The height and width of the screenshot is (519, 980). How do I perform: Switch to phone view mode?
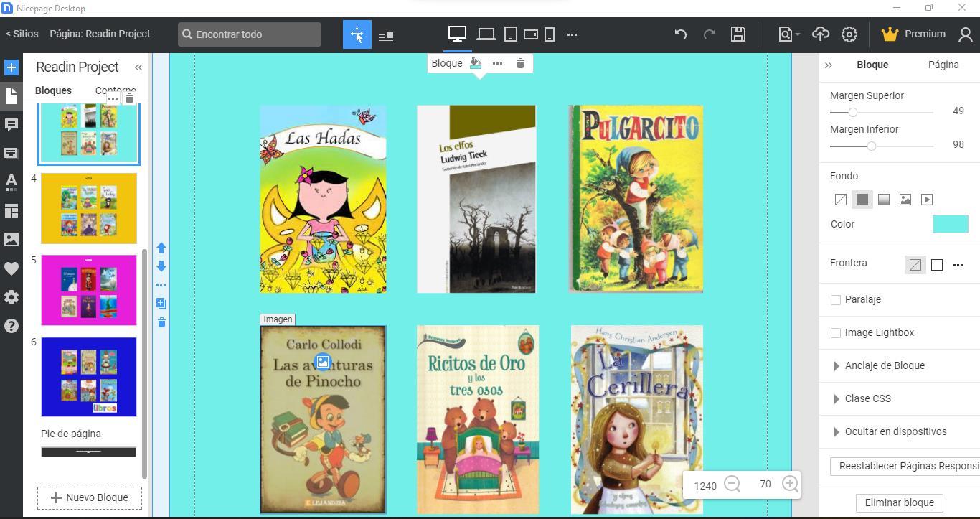[x=550, y=34]
